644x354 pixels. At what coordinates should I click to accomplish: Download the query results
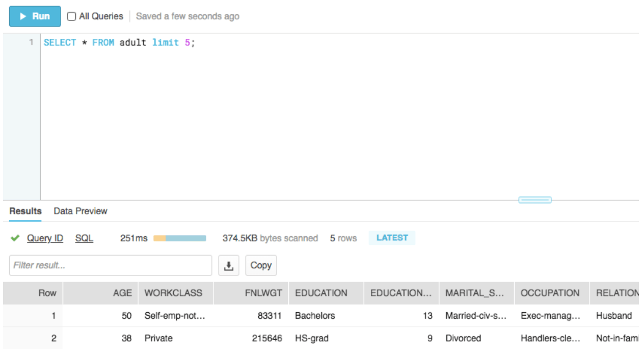point(229,265)
